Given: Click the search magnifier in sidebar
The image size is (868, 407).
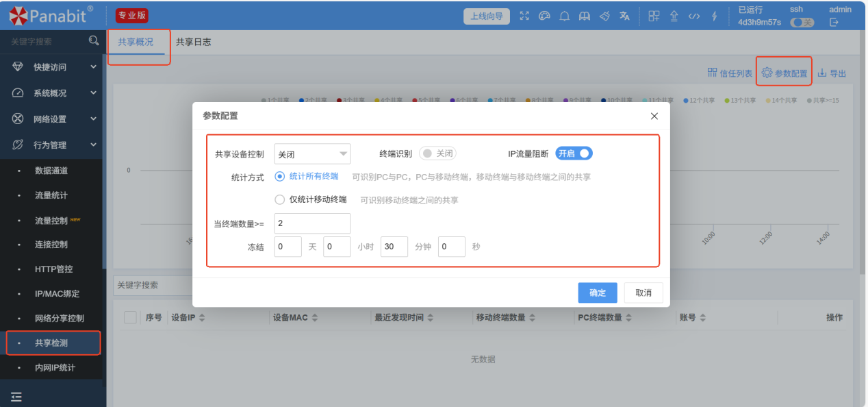Looking at the screenshot, I should coord(94,41).
